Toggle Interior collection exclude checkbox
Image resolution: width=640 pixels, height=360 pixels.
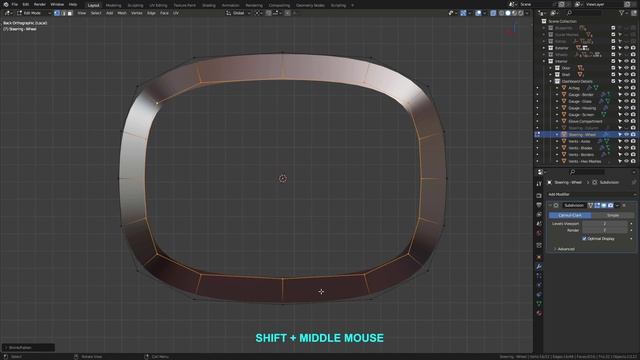click(x=613, y=61)
